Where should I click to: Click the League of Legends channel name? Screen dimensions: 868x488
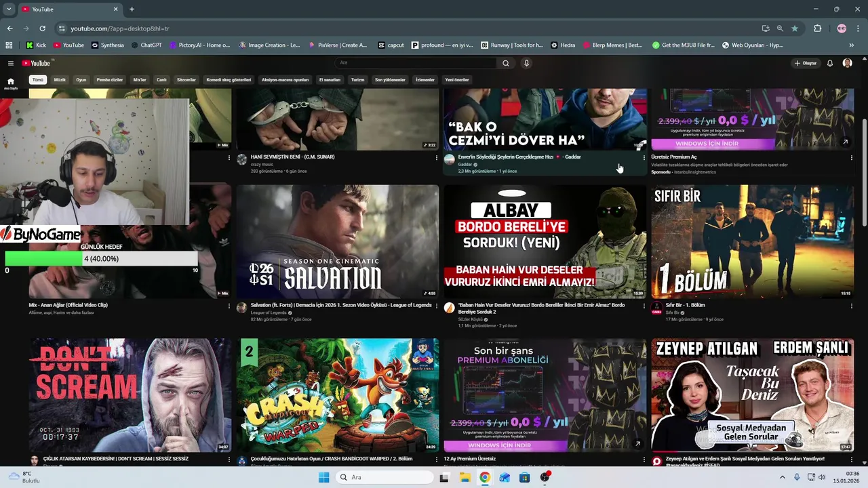coord(269,312)
